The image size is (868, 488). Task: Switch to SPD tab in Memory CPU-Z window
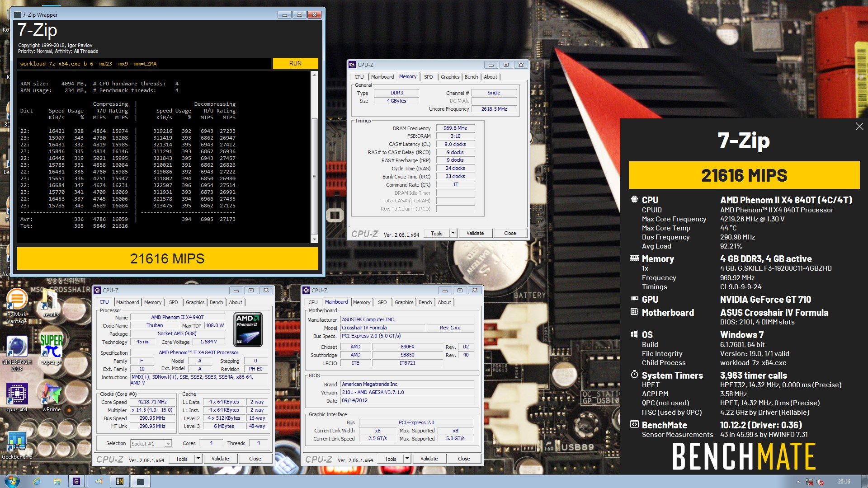tap(428, 77)
